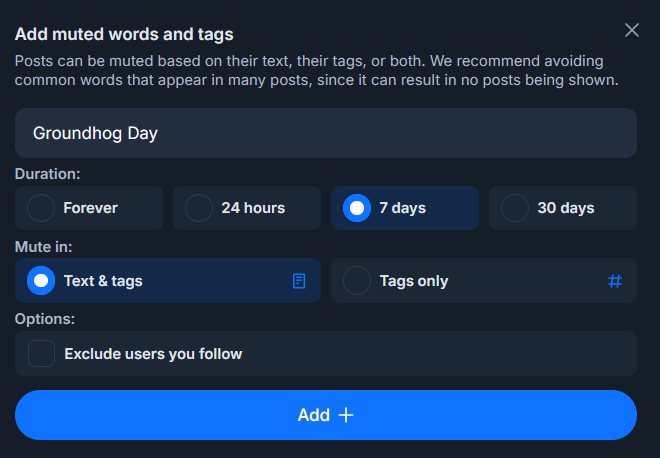Click the "Tags only" label text
Viewport: 660px width, 458px height.
point(414,281)
